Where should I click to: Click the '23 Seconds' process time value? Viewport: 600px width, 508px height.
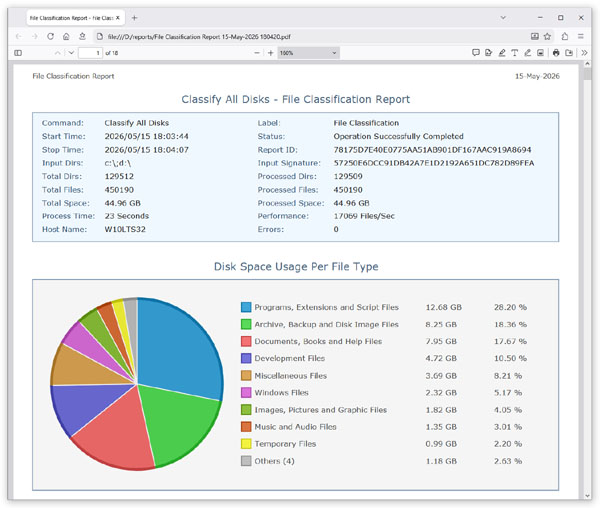click(127, 216)
